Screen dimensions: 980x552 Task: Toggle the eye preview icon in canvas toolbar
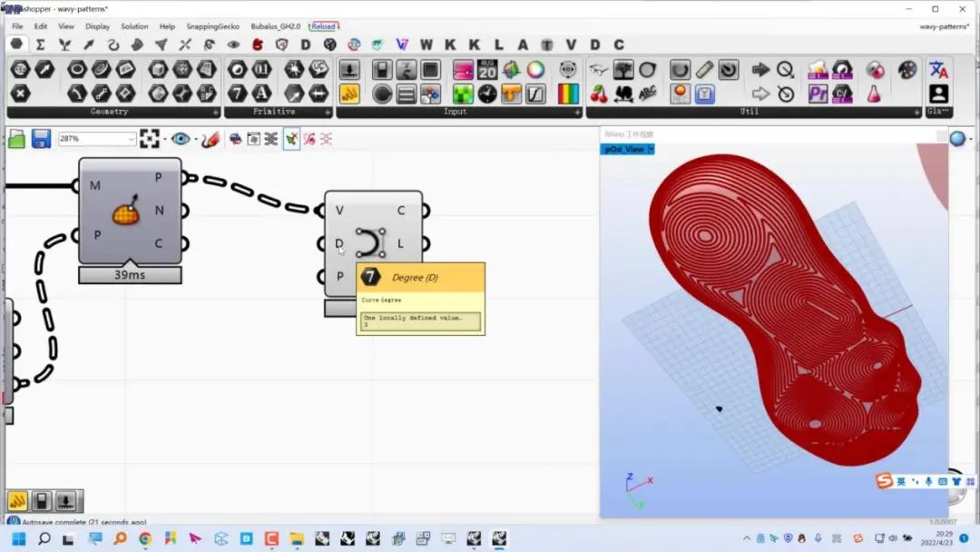coord(181,139)
